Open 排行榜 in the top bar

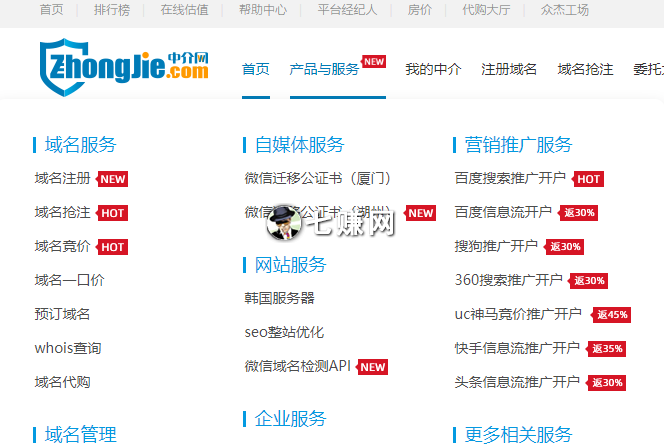[x=112, y=9]
